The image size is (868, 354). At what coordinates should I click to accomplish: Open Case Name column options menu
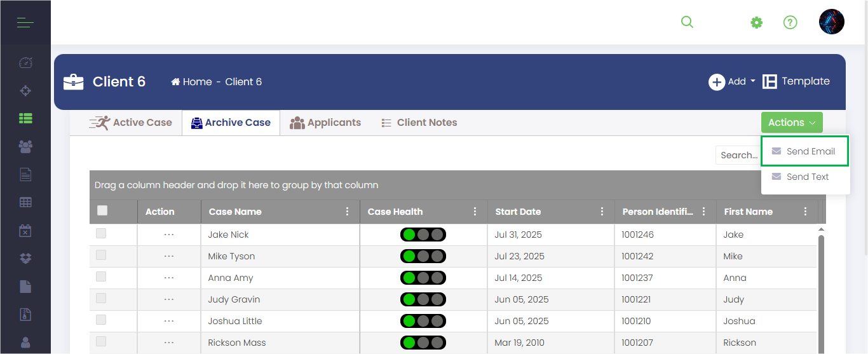(x=347, y=212)
